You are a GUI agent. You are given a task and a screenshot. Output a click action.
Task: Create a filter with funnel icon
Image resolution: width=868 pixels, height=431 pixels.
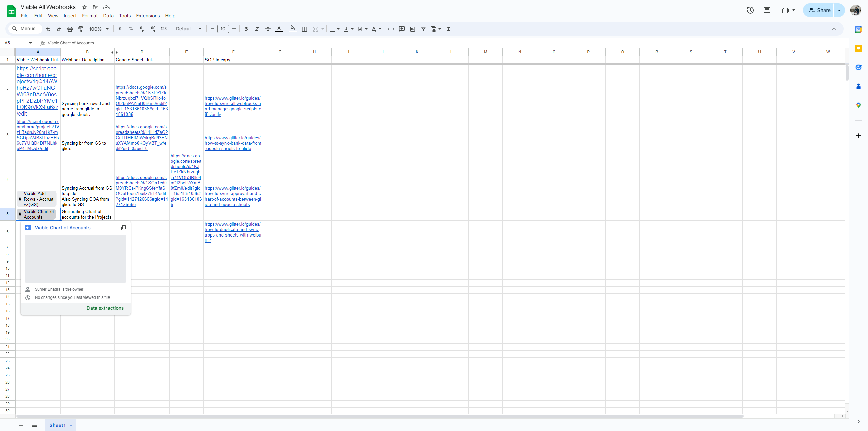[x=423, y=29]
